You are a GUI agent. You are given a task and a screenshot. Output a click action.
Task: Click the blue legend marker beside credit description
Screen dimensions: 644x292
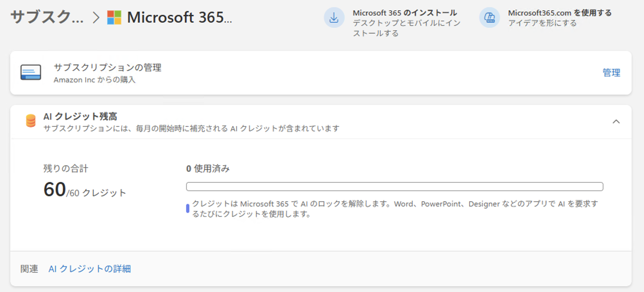point(188,208)
